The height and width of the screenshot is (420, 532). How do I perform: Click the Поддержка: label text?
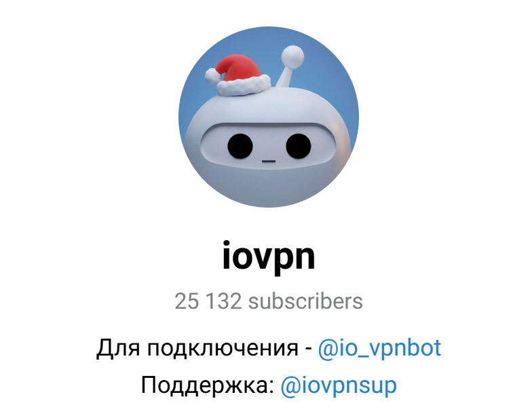pos(208,386)
